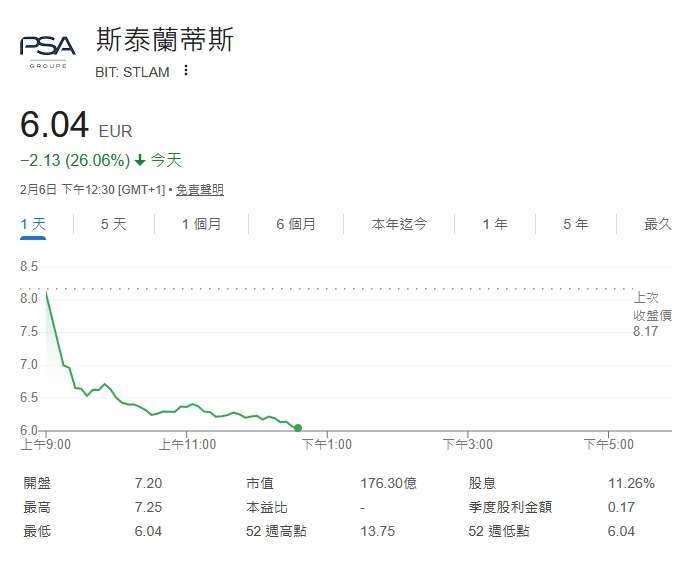Switch to the 1 個月 range tab
The height and width of the screenshot is (561, 691).
point(201,224)
